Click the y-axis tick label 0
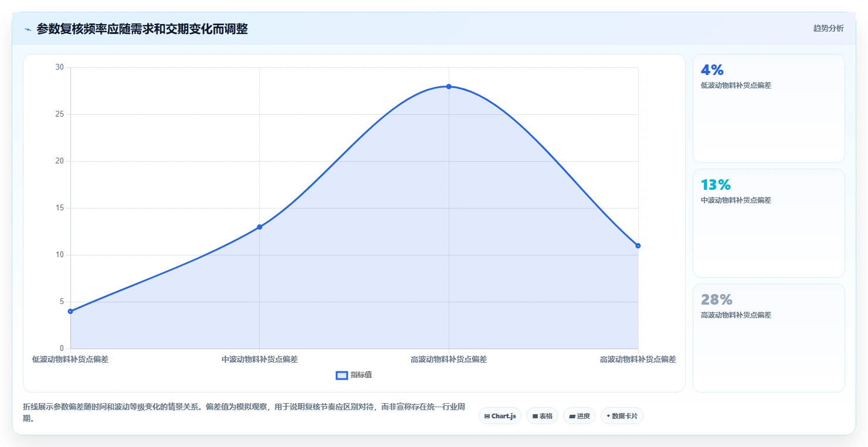This screenshot has width=868, height=447. 62,349
